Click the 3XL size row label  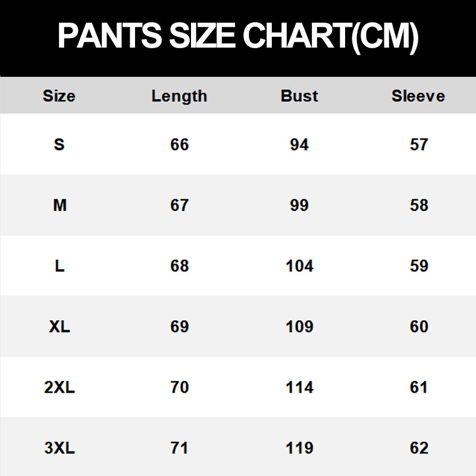pos(59,448)
